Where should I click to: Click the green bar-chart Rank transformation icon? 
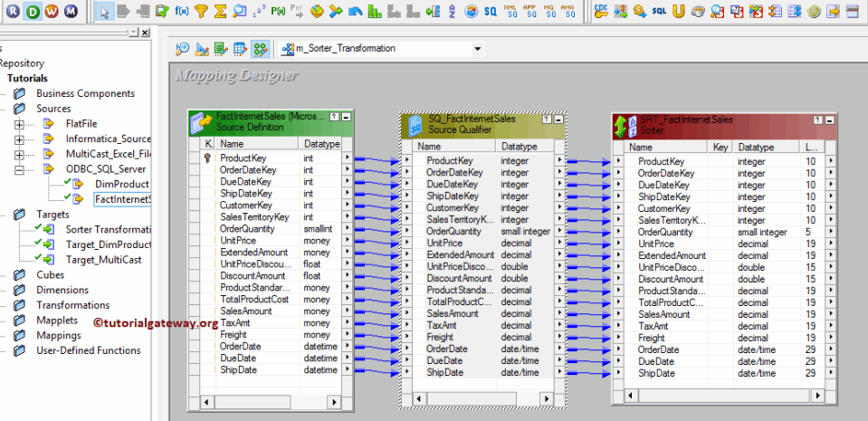(x=375, y=11)
